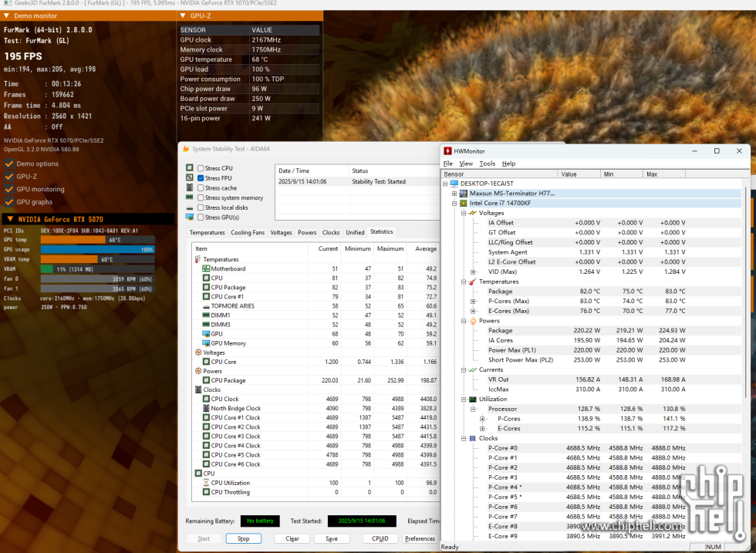
Task: Toggle the FurMark GPU-Z checkbox
Action: pos(8,177)
